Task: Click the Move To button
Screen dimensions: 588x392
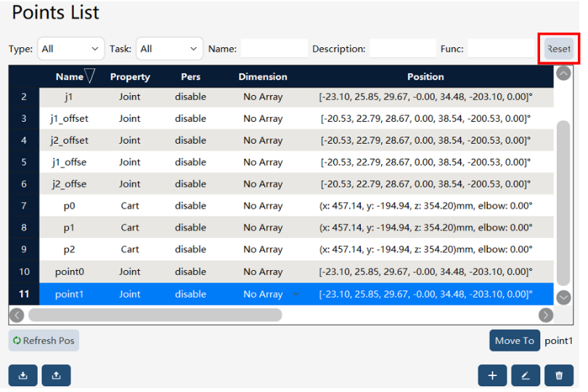Action: [515, 340]
